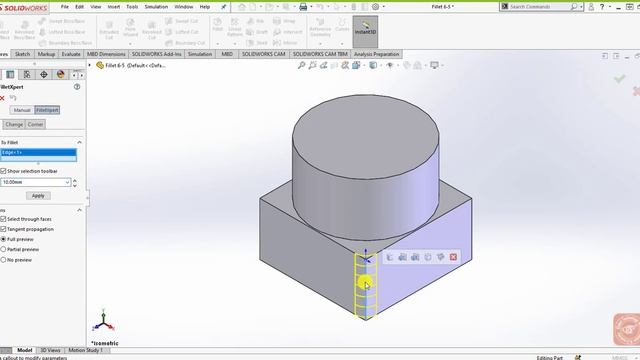Select Full preview radio button
Screen dimensions: 640x360
[3, 239]
